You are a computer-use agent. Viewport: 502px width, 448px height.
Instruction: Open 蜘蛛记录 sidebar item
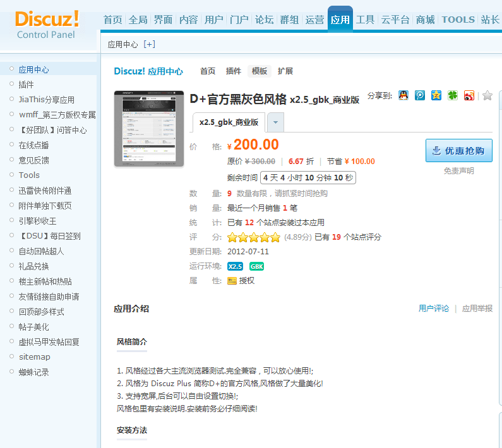click(33, 372)
